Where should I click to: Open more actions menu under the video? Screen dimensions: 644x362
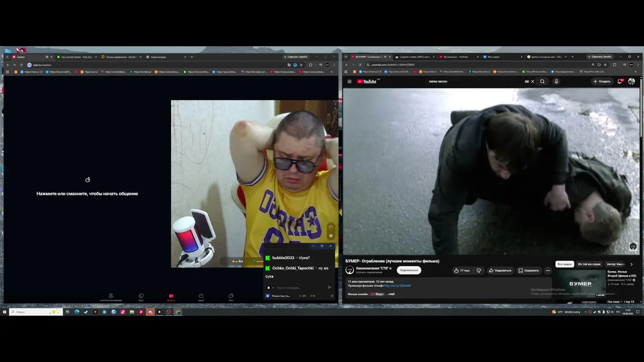coord(548,270)
